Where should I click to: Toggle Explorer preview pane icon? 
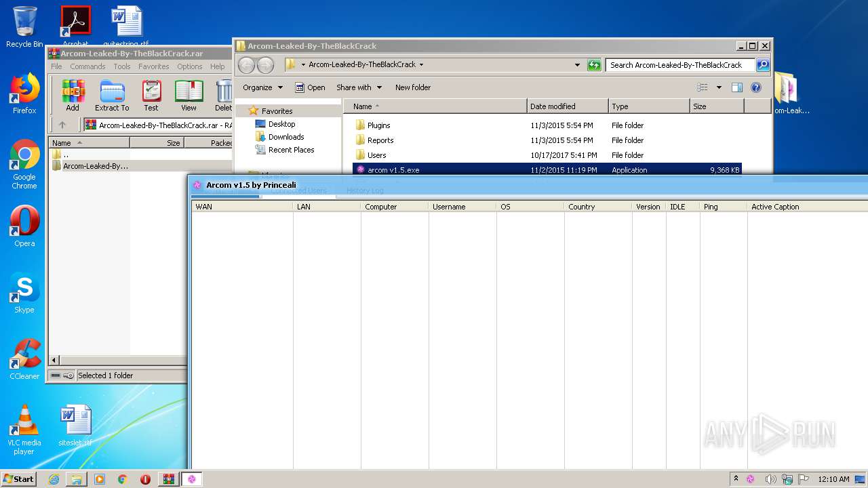[737, 87]
